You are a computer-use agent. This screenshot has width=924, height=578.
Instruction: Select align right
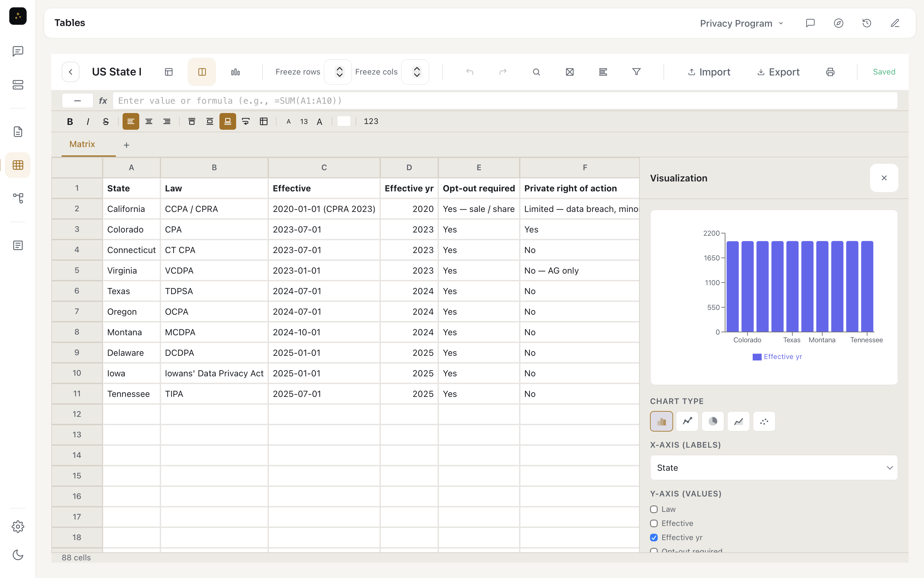167,122
